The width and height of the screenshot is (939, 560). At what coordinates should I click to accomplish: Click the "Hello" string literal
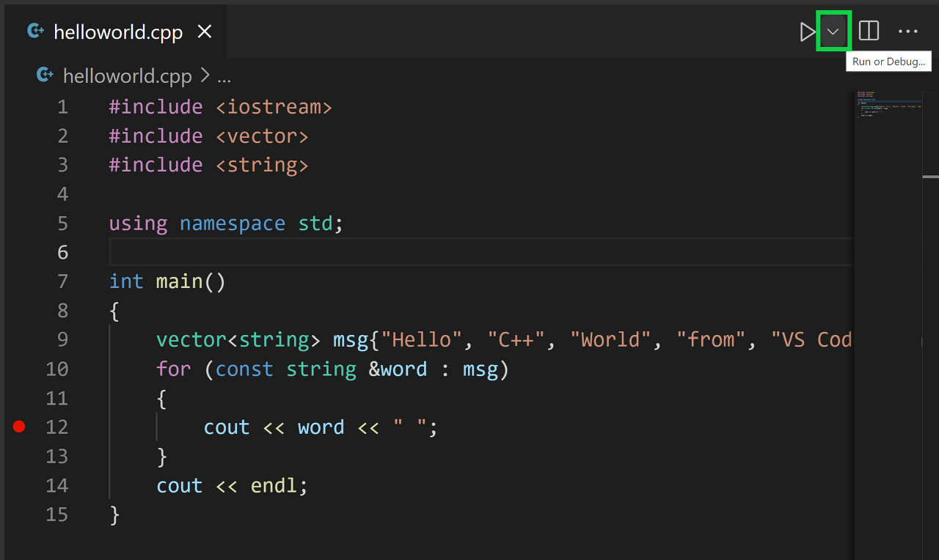[x=422, y=339]
